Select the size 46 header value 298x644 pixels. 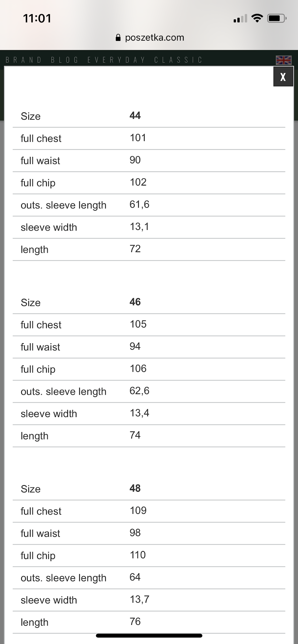tap(135, 302)
